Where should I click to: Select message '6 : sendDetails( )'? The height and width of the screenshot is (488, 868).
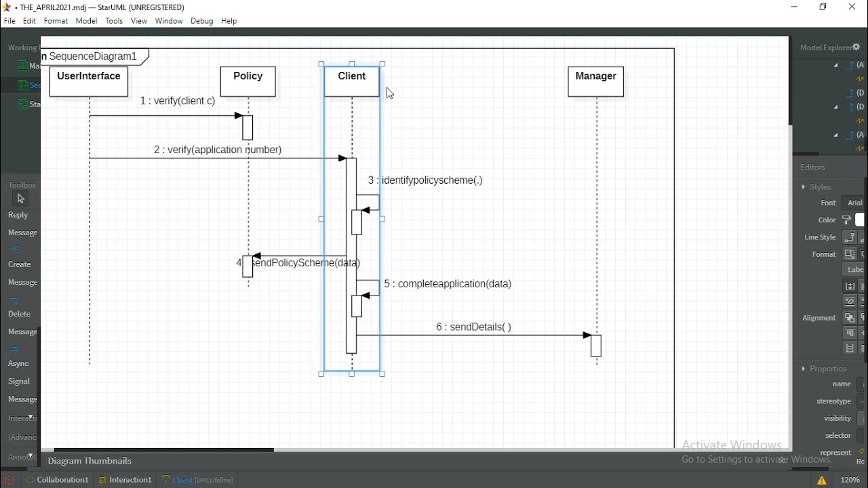474,327
